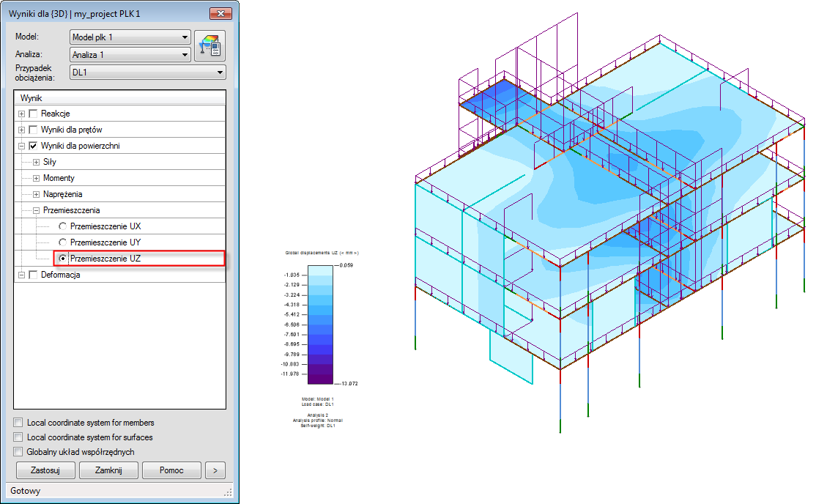The height and width of the screenshot is (504, 816).
Task: Expand the Wyniki dla prętów node
Action: [x=21, y=130]
